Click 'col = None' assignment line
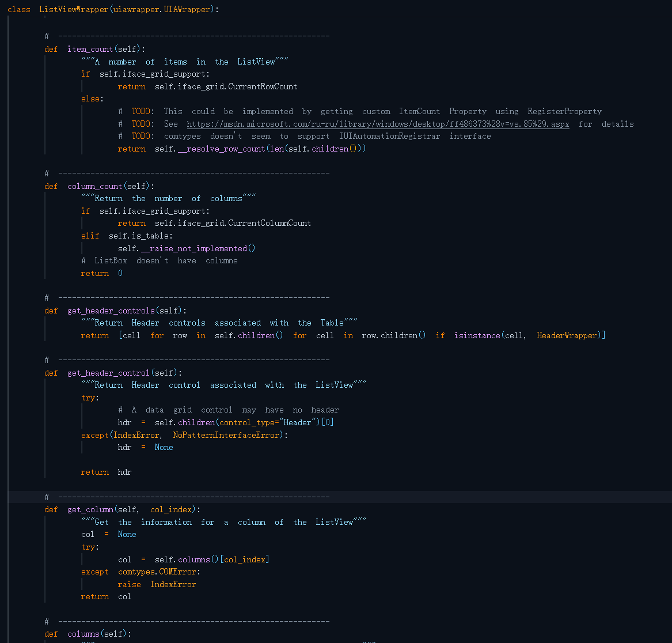 pyautogui.click(x=109, y=535)
